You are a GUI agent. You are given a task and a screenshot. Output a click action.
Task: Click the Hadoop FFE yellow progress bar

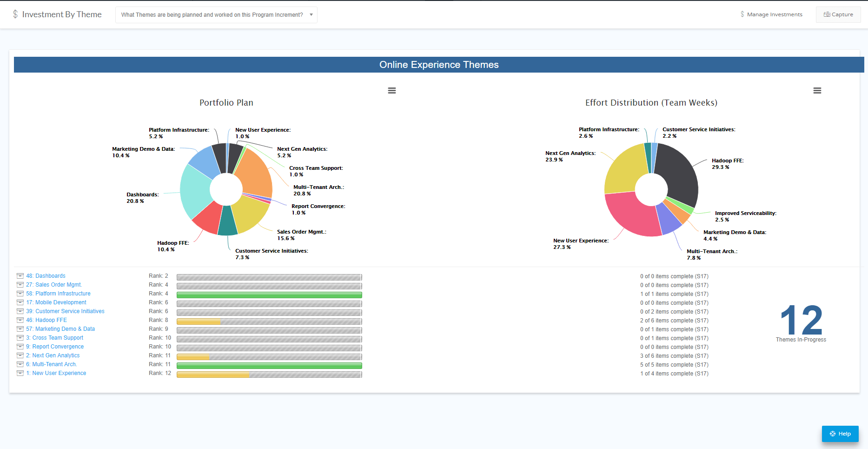[199, 322]
